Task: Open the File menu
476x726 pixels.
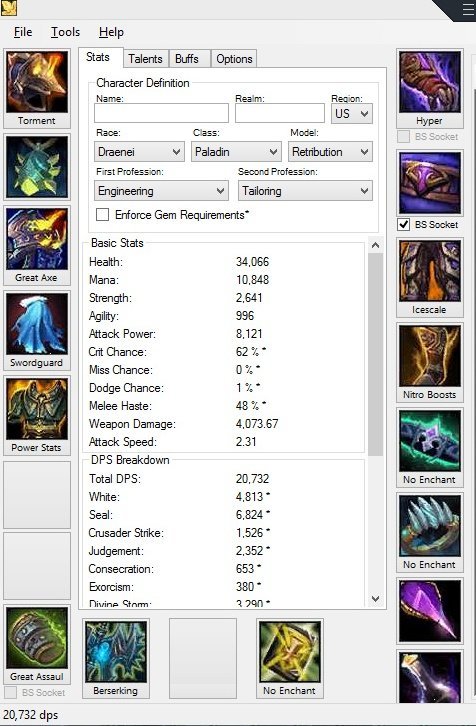Action: 23,32
